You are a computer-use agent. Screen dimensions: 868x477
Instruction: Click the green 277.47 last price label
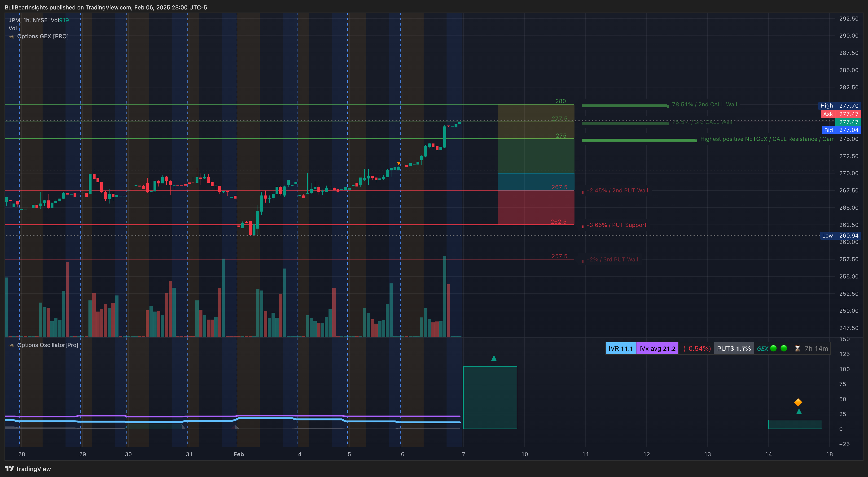pyautogui.click(x=848, y=122)
